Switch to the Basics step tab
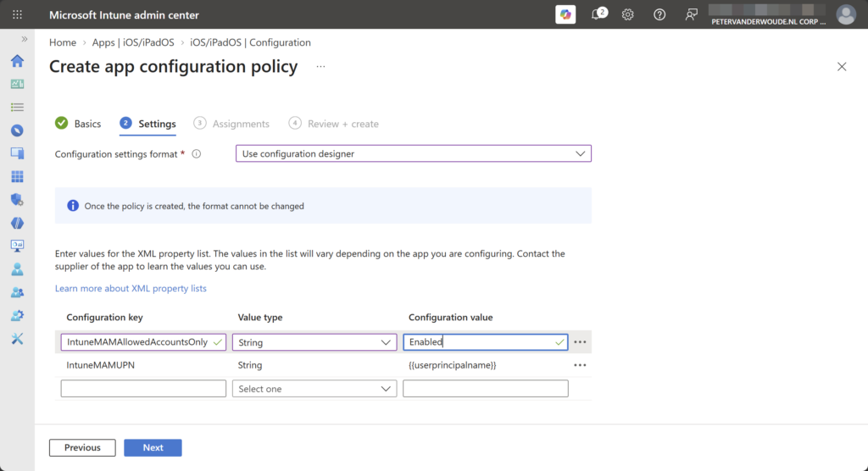 pyautogui.click(x=78, y=124)
